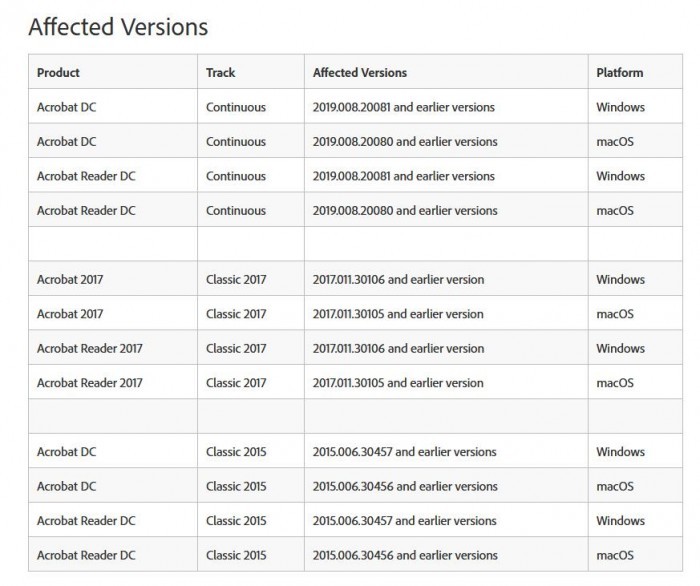Screen dimensions: 700x586
Task: Click the large "Affected Versions" page heading
Action: 118,27
